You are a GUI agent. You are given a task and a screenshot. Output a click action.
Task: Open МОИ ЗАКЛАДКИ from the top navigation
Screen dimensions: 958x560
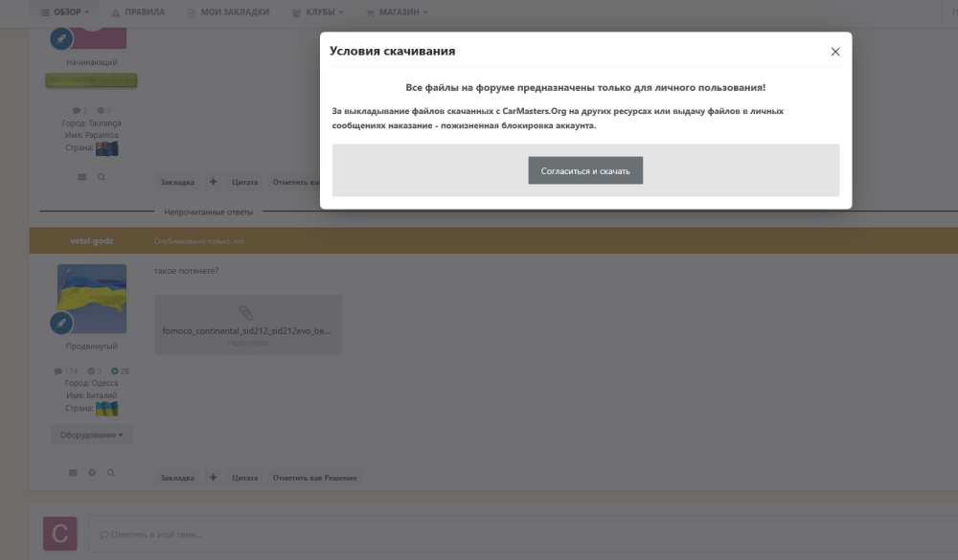pos(235,12)
